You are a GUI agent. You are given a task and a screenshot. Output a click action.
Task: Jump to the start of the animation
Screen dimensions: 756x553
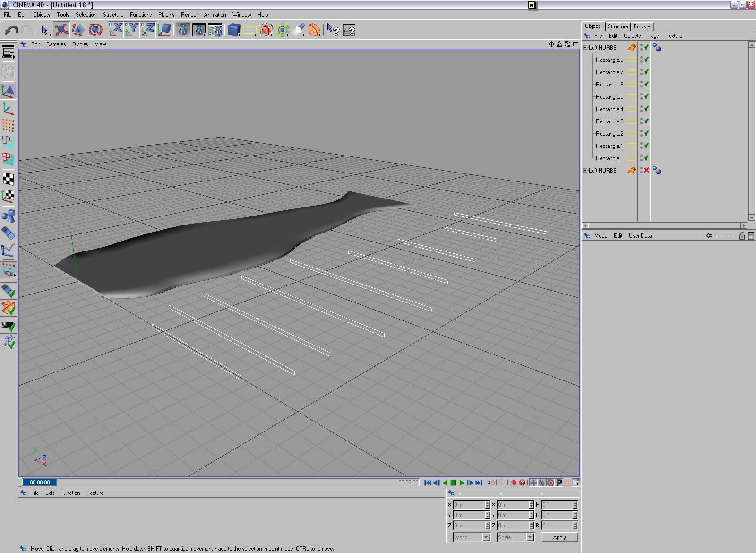[x=428, y=483]
